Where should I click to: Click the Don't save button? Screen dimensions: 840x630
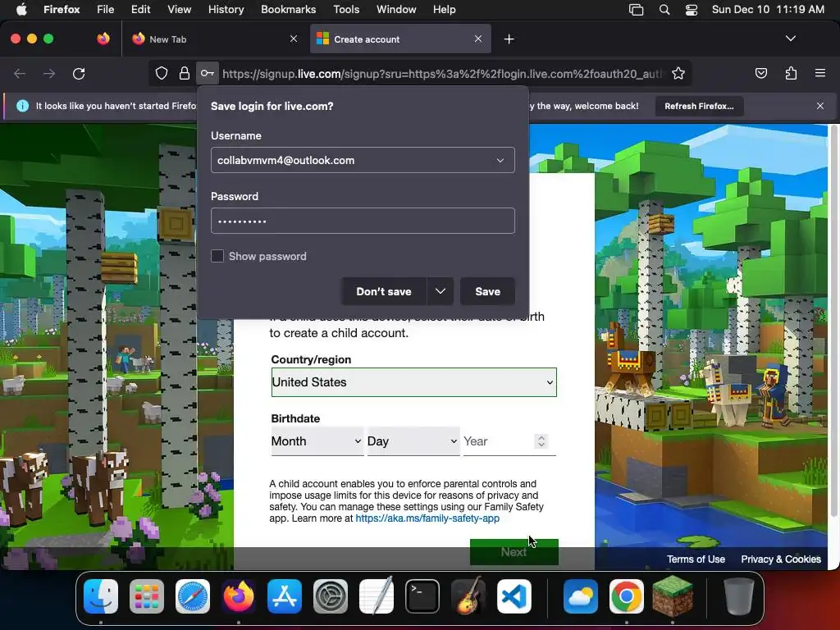[384, 291]
